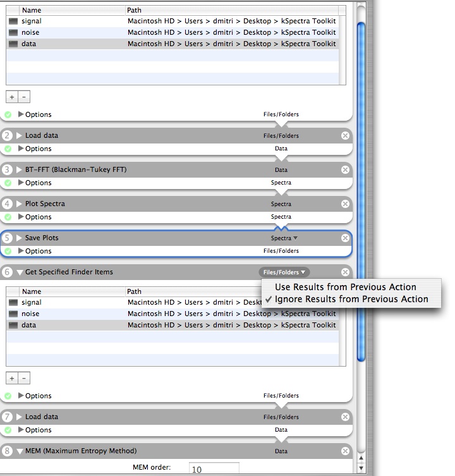The image size is (455, 476).
Task: Click green status check under BT-FFT action
Action: pyautogui.click(x=8, y=183)
